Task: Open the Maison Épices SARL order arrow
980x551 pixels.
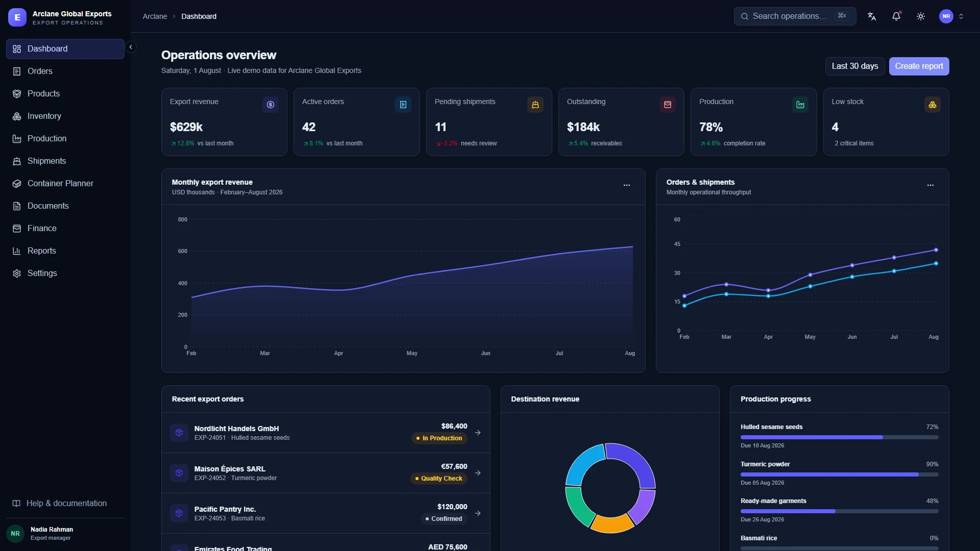Action: 478,473
